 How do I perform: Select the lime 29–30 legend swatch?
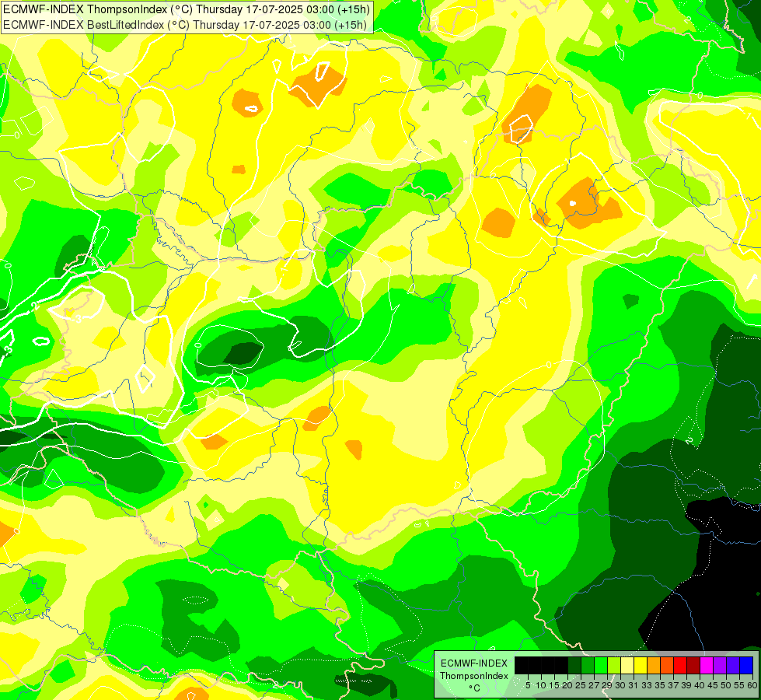pos(614,665)
